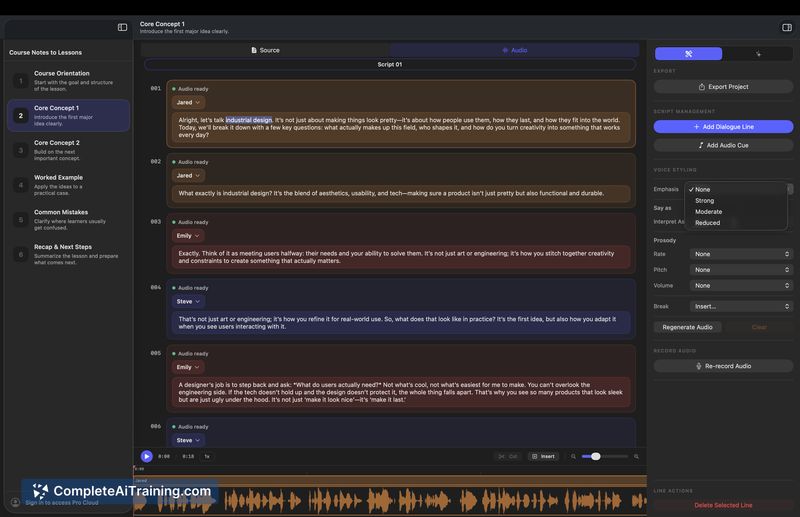Switch to the Source tab
800x517 pixels.
tap(265, 50)
